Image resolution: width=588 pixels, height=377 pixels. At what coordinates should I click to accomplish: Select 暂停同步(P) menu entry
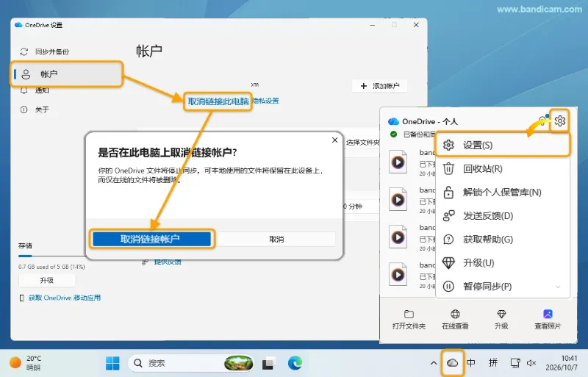coord(503,286)
